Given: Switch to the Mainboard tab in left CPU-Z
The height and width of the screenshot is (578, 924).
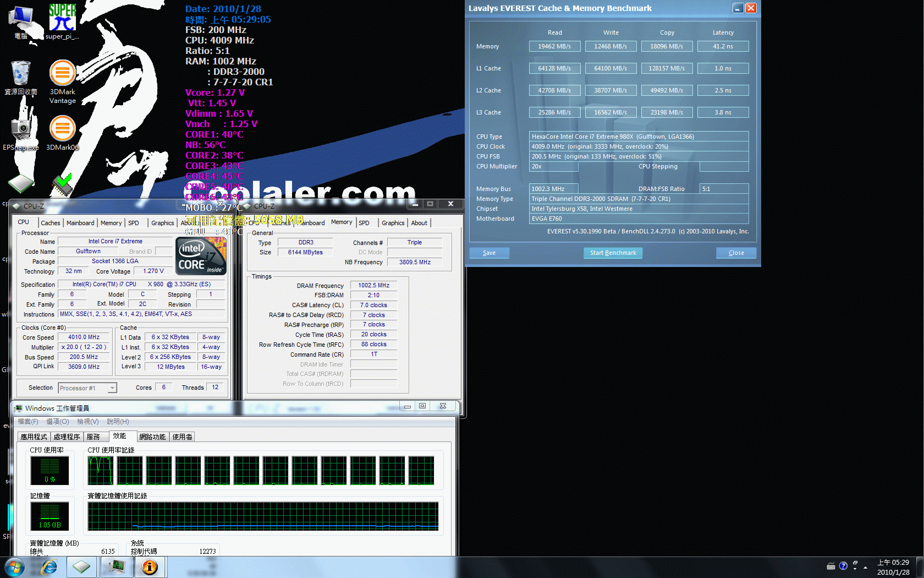Looking at the screenshot, I should click(80, 223).
